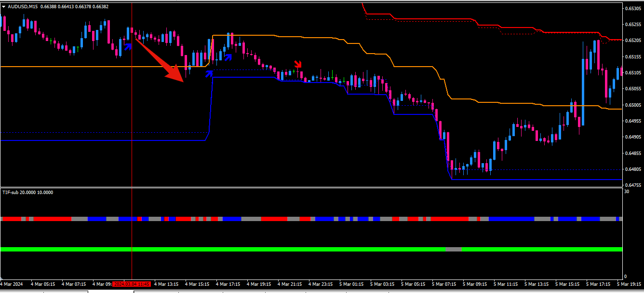Click the T1F-sub 20.0000 10.0000 indicator label
The height and width of the screenshot is (293, 644).
click(28, 192)
